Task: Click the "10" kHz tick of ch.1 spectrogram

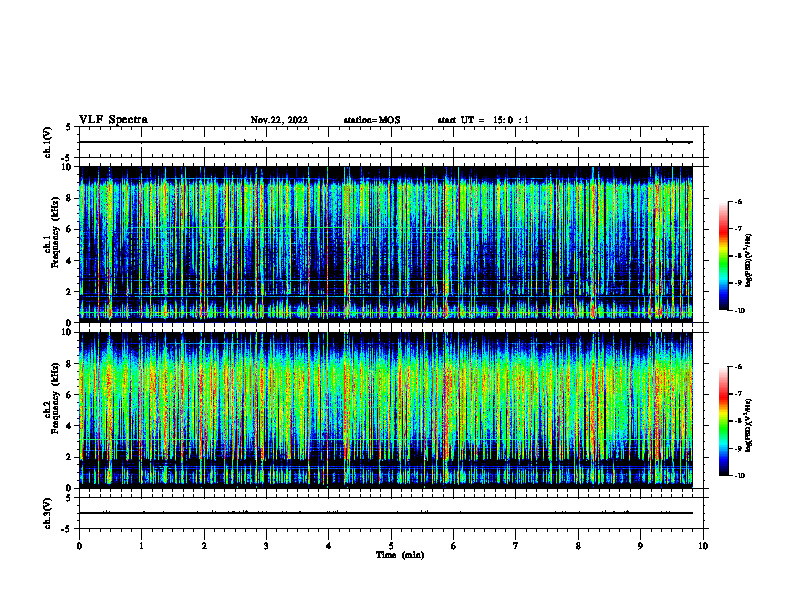Action: (x=68, y=167)
